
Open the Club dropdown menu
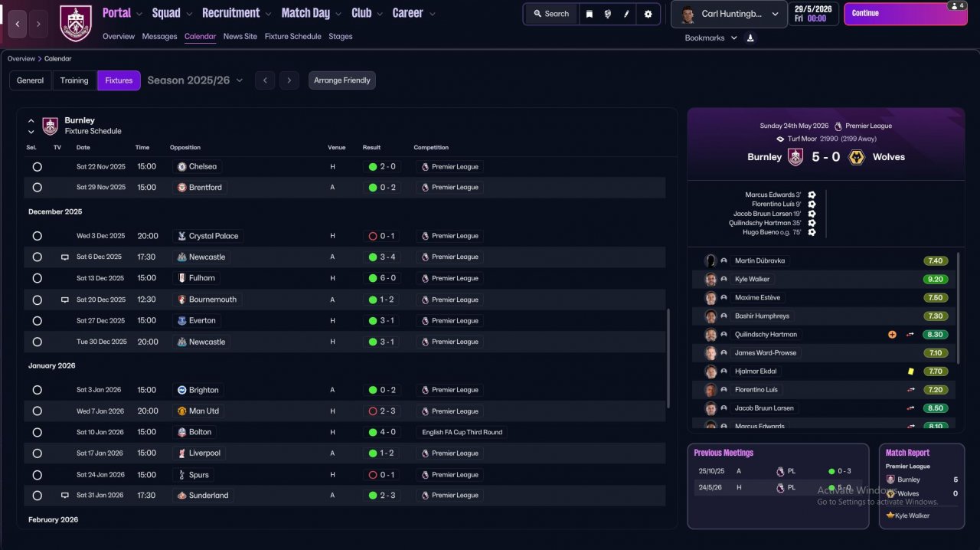[367, 13]
